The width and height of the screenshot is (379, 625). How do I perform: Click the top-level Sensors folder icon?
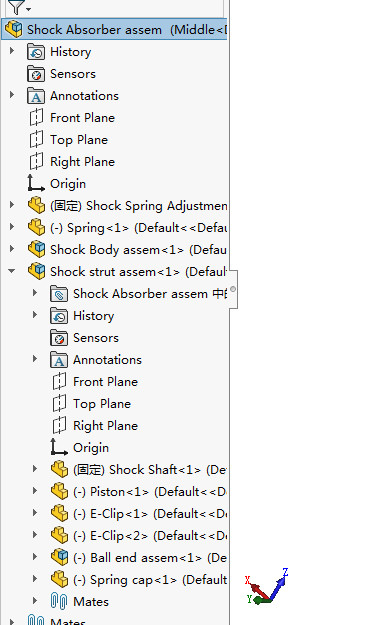(x=36, y=74)
